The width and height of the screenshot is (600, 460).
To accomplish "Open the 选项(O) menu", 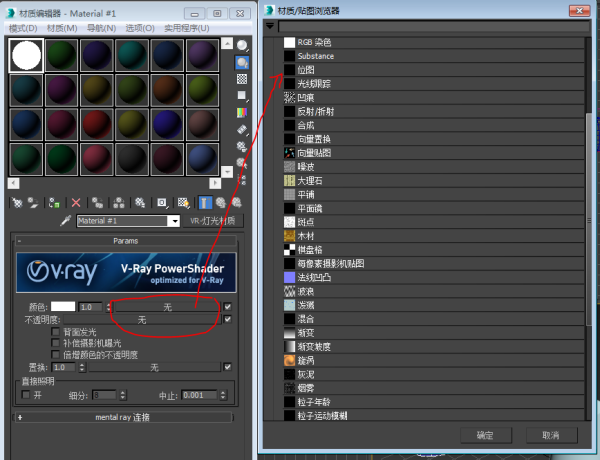I will pyautogui.click(x=140, y=28).
